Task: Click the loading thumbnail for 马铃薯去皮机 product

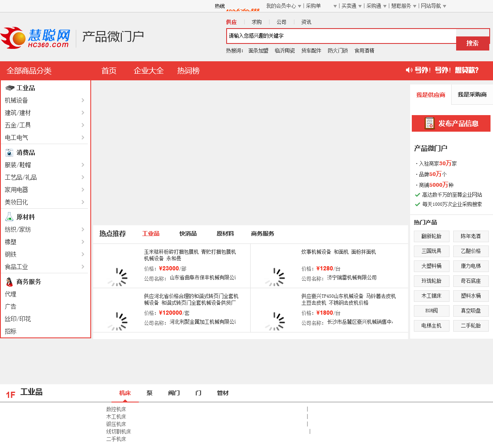Action: point(275,321)
